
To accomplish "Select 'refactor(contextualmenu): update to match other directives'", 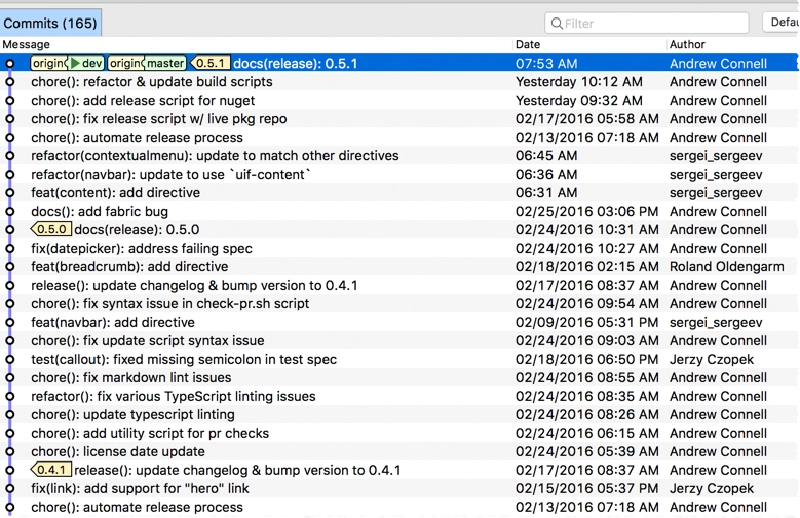I will tap(215, 155).
